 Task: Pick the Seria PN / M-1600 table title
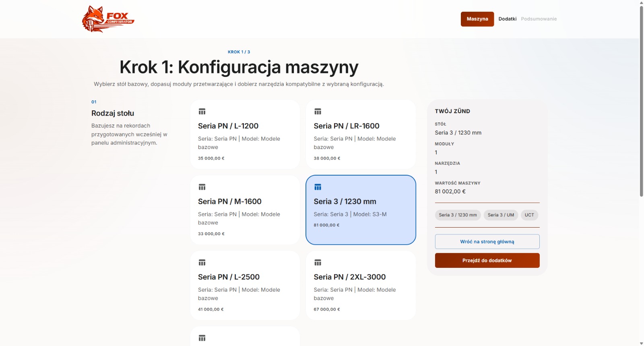click(x=230, y=201)
